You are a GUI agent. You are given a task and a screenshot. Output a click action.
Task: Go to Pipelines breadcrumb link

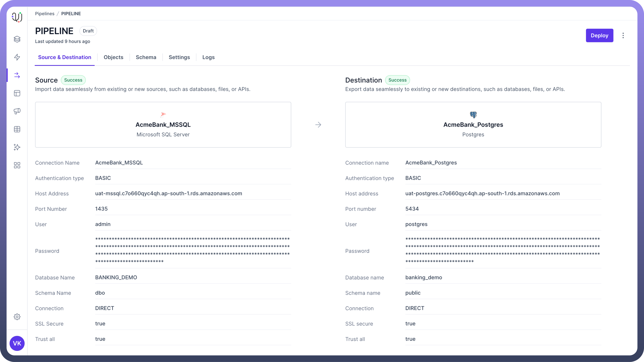45,14
